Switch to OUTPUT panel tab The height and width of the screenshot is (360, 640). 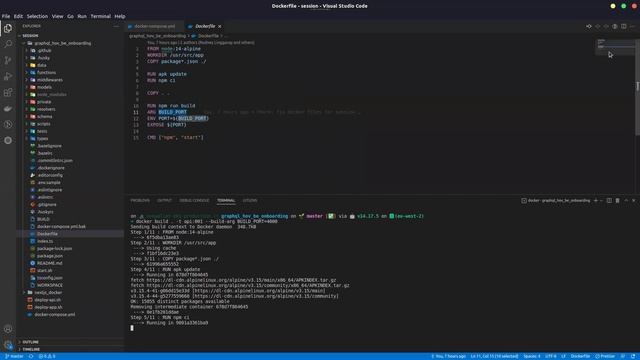(x=164, y=200)
